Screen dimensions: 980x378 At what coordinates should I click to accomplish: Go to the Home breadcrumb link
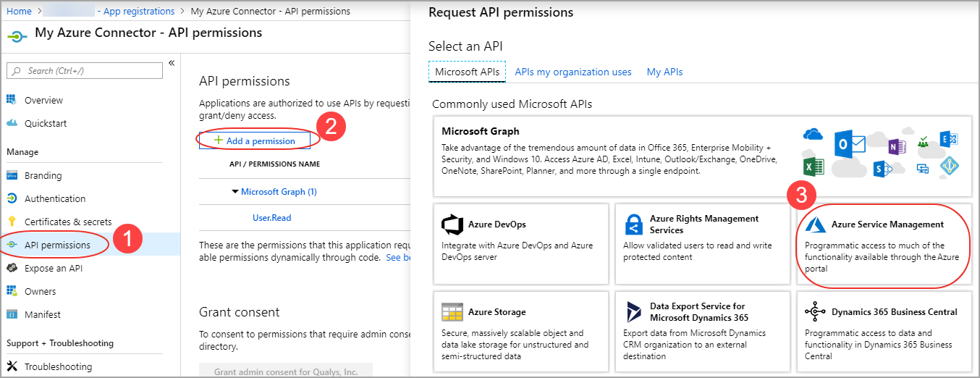[19, 11]
